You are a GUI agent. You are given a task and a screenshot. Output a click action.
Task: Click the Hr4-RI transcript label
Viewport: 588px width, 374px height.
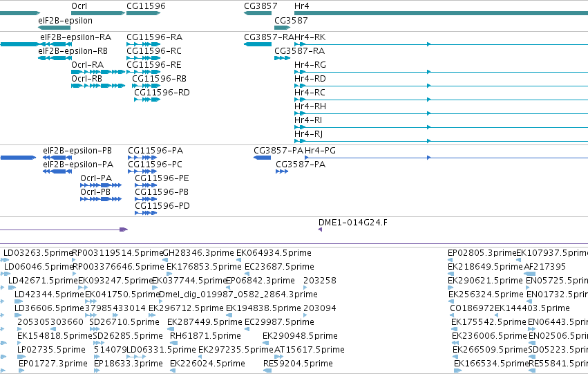tap(308, 120)
